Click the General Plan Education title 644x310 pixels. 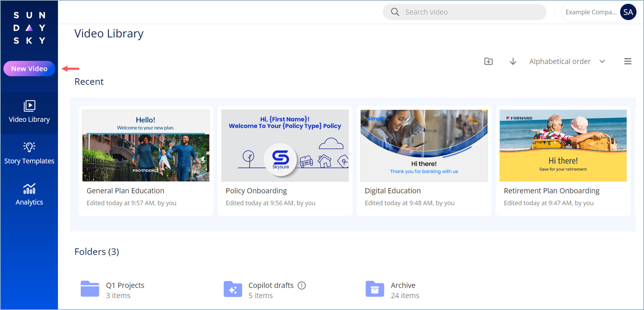pyautogui.click(x=125, y=191)
